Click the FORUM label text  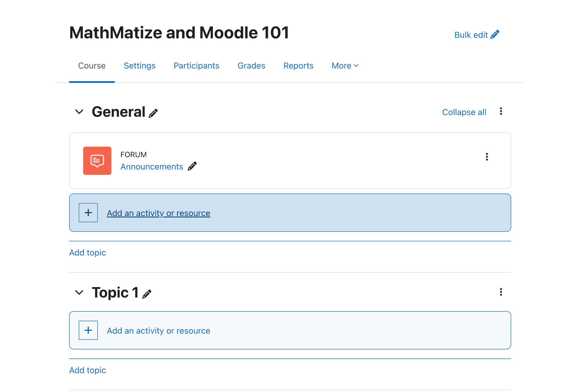pyautogui.click(x=134, y=155)
